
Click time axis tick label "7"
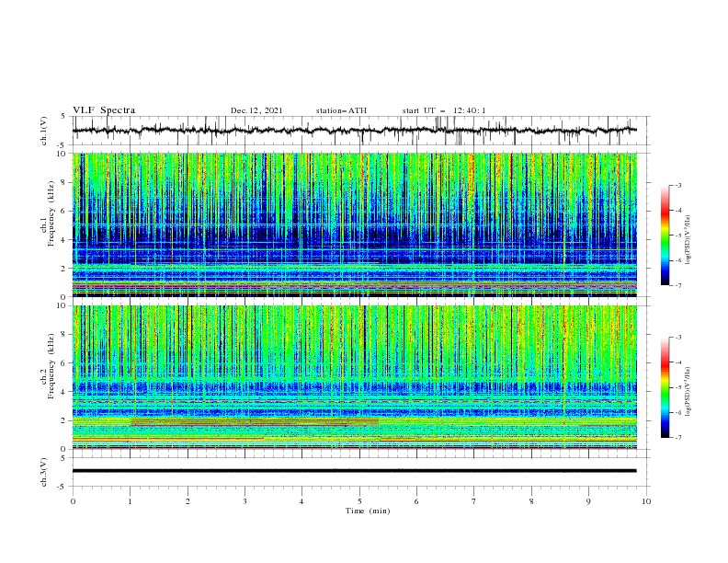click(x=474, y=501)
